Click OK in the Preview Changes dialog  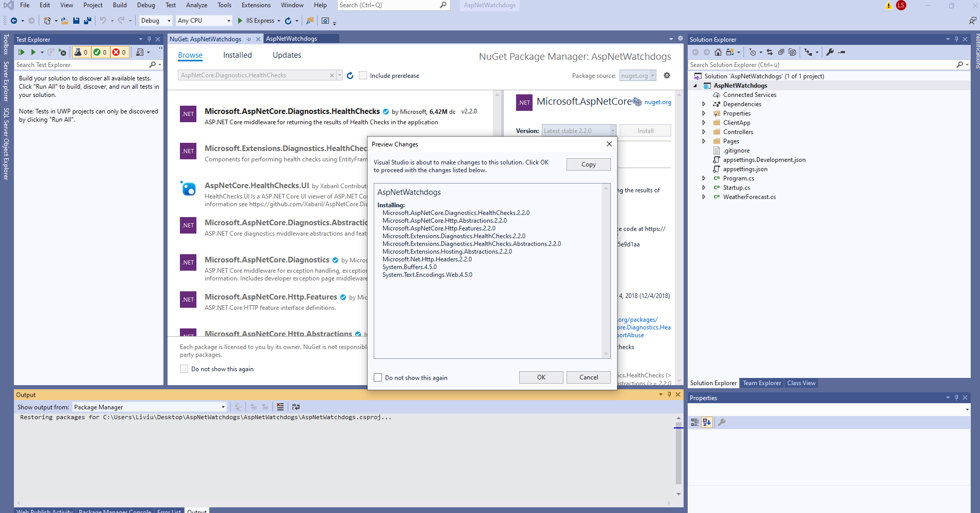(x=541, y=377)
